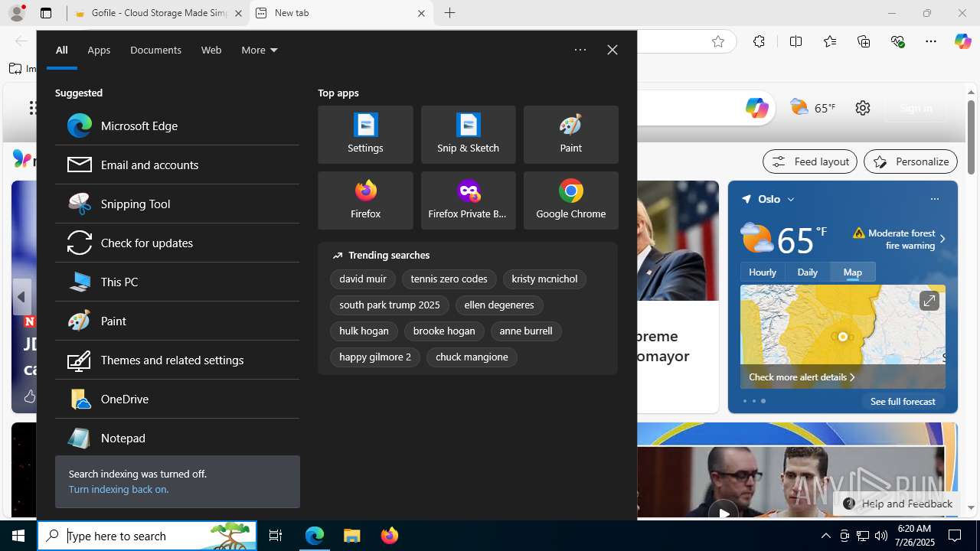Open Personalize button

[x=910, y=161]
